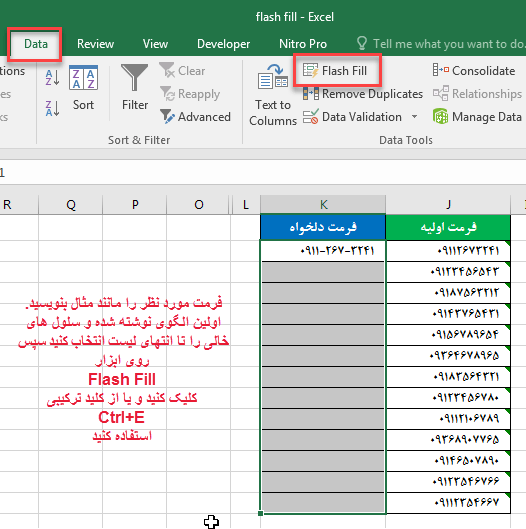This screenshot has height=529, width=526.
Task: Toggle the Filter funnel button
Action: click(135, 87)
